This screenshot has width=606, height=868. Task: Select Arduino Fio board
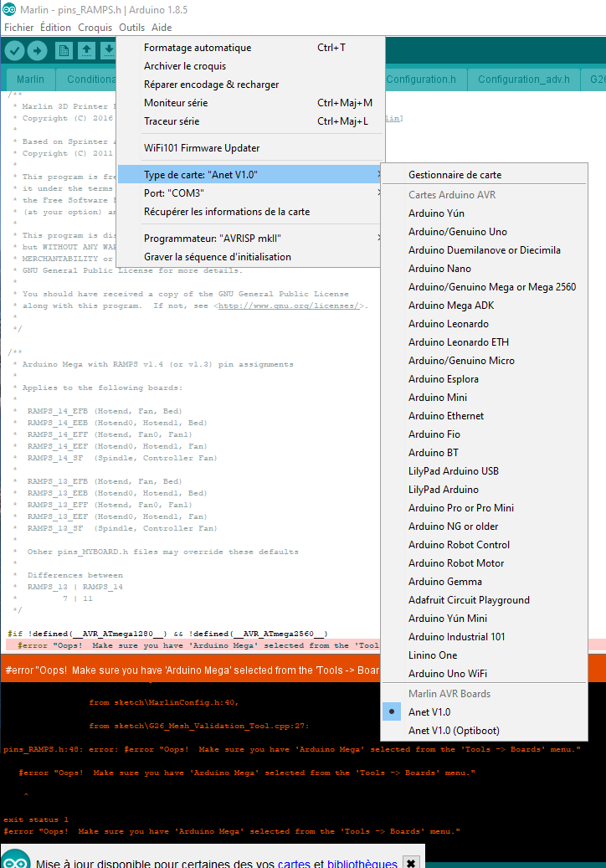(x=485, y=434)
